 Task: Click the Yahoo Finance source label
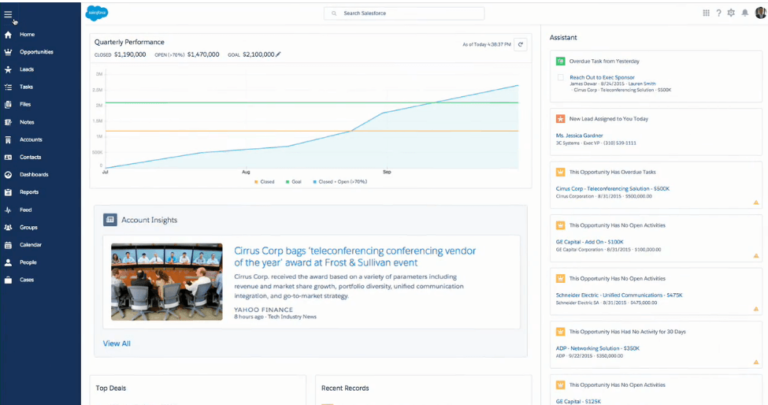[x=264, y=310]
